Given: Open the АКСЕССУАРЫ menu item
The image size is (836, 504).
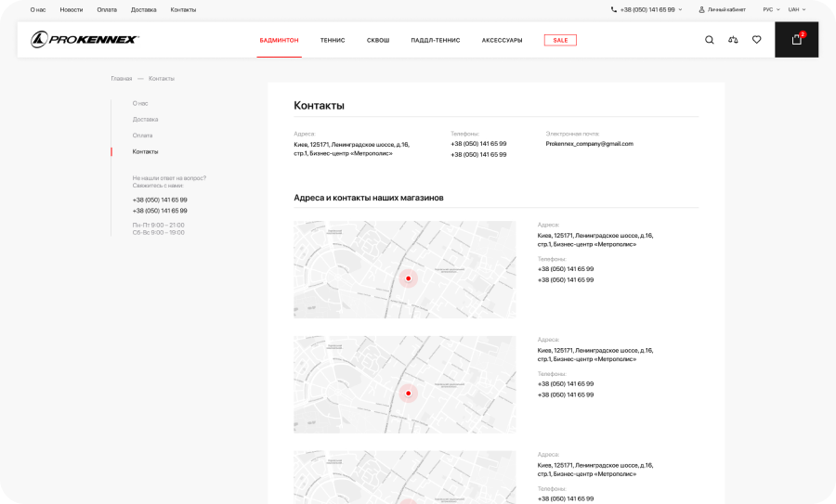Looking at the screenshot, I should click(x=502, y=41).
